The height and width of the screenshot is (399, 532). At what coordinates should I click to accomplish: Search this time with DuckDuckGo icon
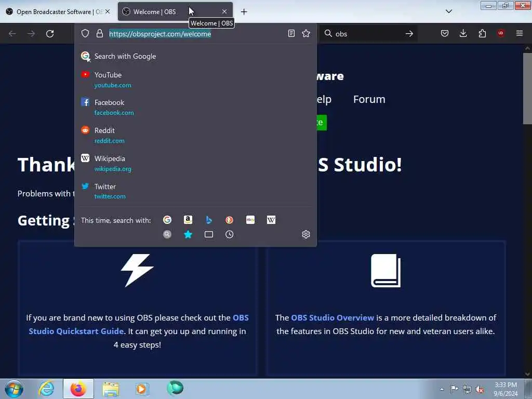tap(229, 220)
